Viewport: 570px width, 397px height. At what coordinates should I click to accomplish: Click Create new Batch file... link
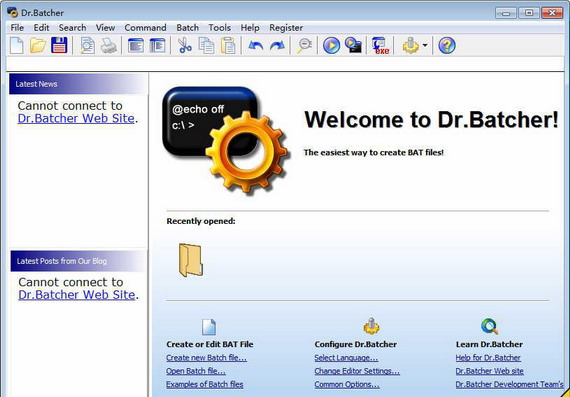(206, 358)
